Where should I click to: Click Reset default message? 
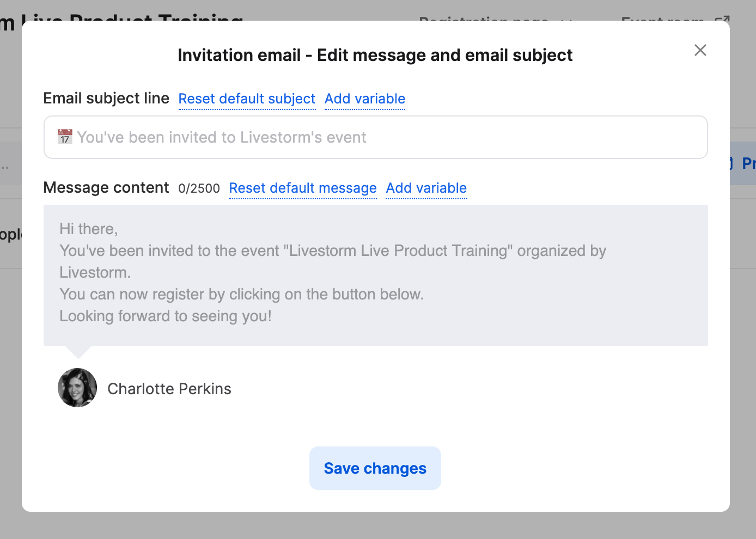click(x=302, y=188)
